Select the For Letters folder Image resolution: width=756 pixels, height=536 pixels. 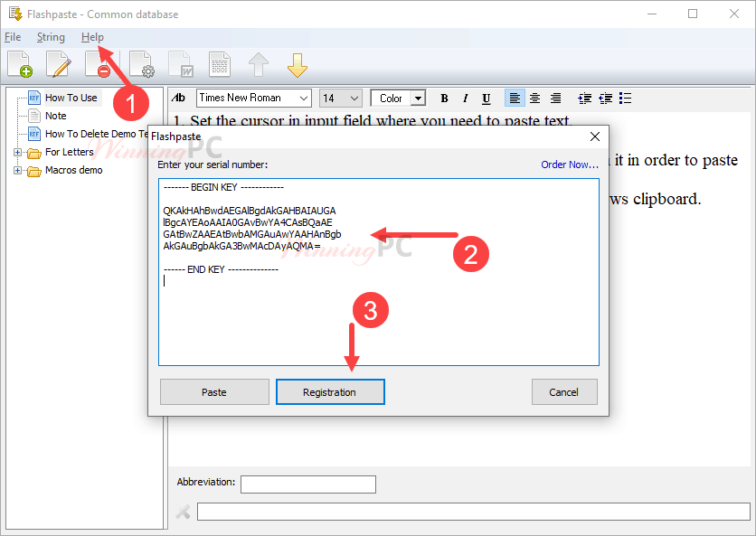pyautogui.click(x=70, y=153)
